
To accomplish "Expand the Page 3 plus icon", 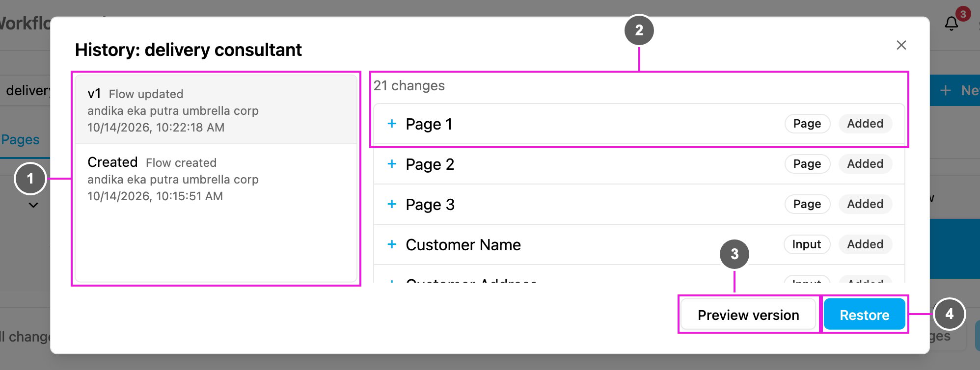I will pos(392,204).
